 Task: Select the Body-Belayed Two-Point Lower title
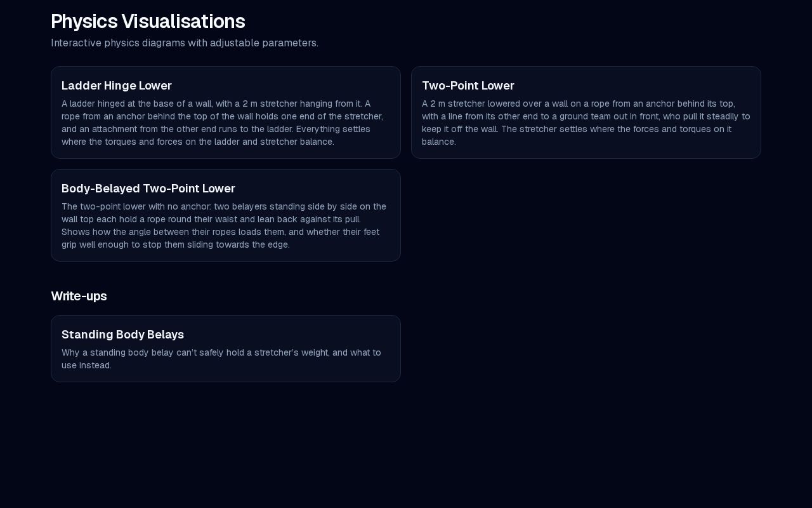148,189
